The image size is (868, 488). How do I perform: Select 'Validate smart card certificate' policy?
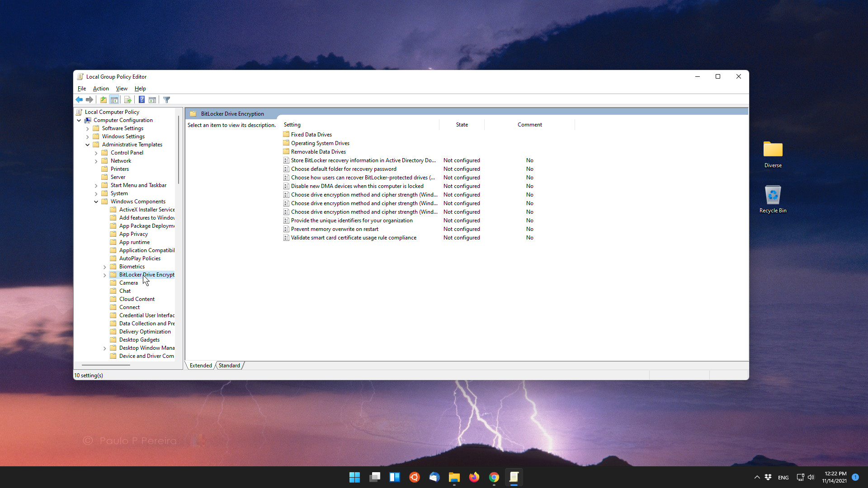pyautogui.click(x=354, y=238)
